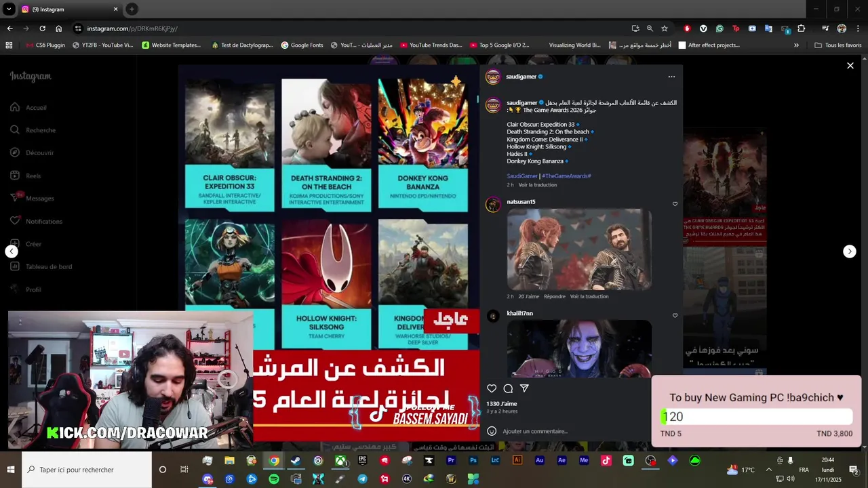
Task: Click Voir la traduction under caption
Action: coord(537,185)
